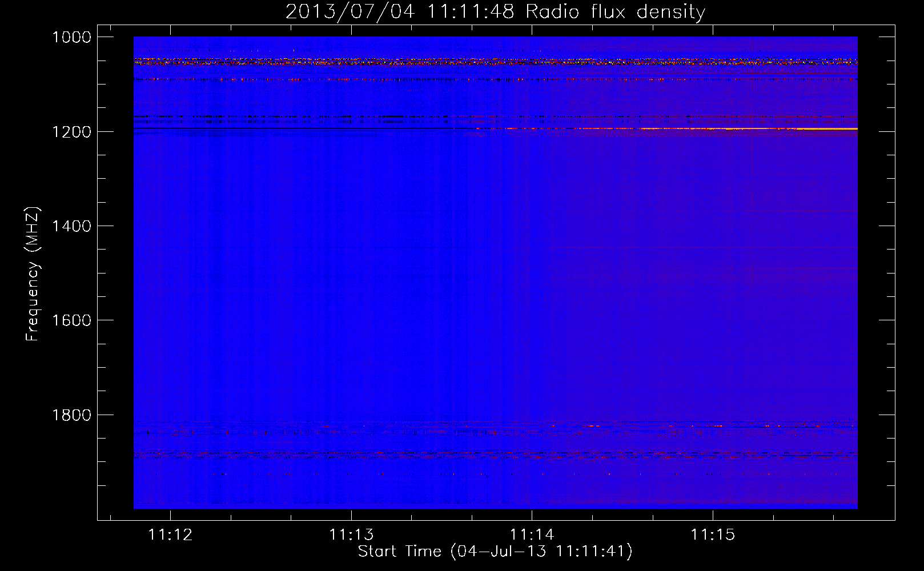Screen dimensions: 924x571
Task: Click the plot title '2013/07/04 11:11:48 Radio flux density'
Action: click(496, 12)
